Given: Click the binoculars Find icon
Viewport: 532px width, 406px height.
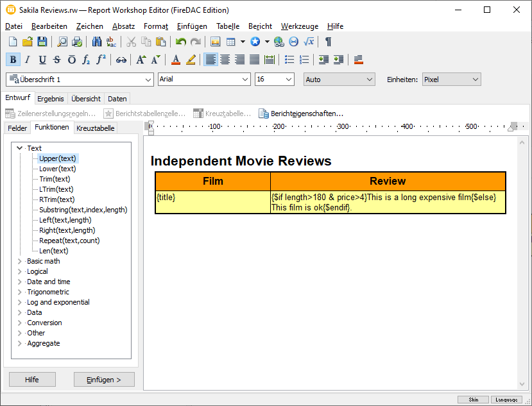Looking at the screenshot, I should click(x=97, y=42).
